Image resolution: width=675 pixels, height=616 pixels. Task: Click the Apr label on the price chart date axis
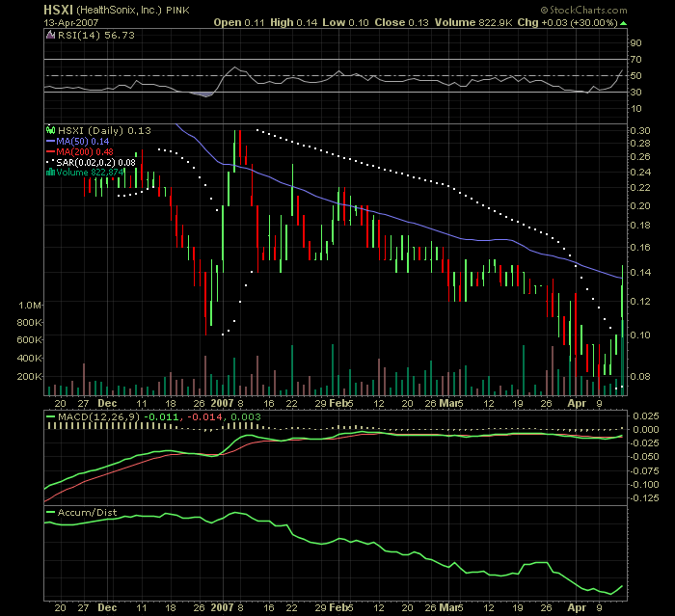click(x=577, y=403)
